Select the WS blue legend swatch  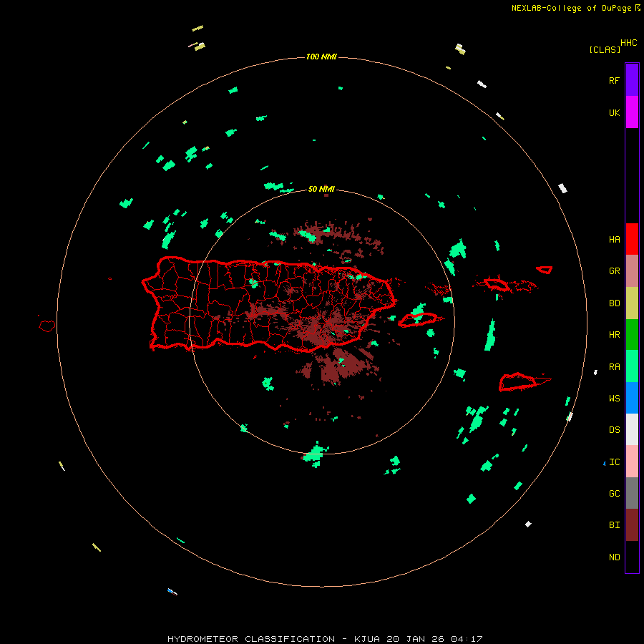click(632, 398)
